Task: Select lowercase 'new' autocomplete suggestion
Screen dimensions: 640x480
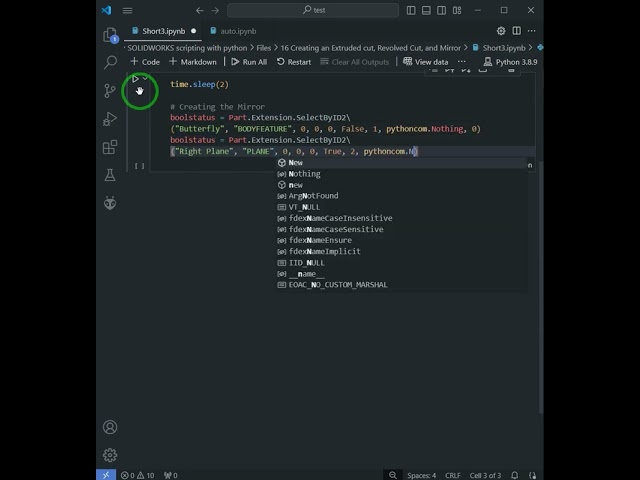Action: tap(402, 185)
